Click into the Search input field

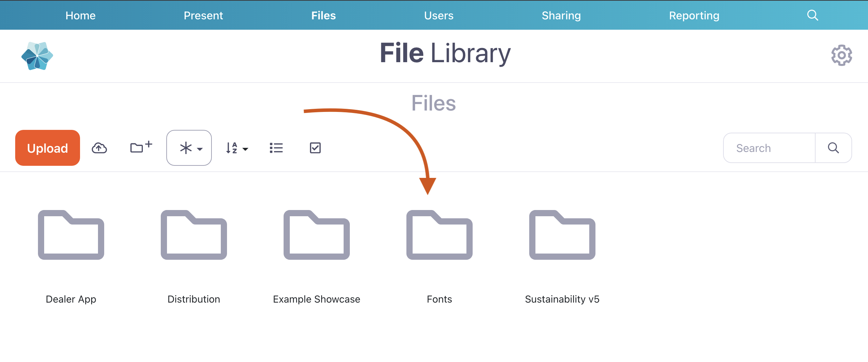click(769, 148)
